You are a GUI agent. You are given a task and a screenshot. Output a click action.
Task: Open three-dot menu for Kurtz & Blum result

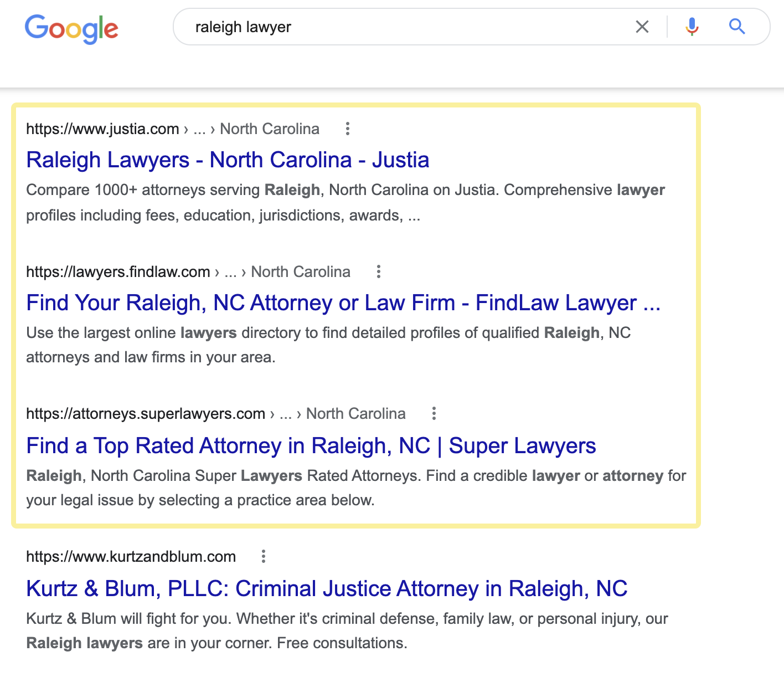264,557
